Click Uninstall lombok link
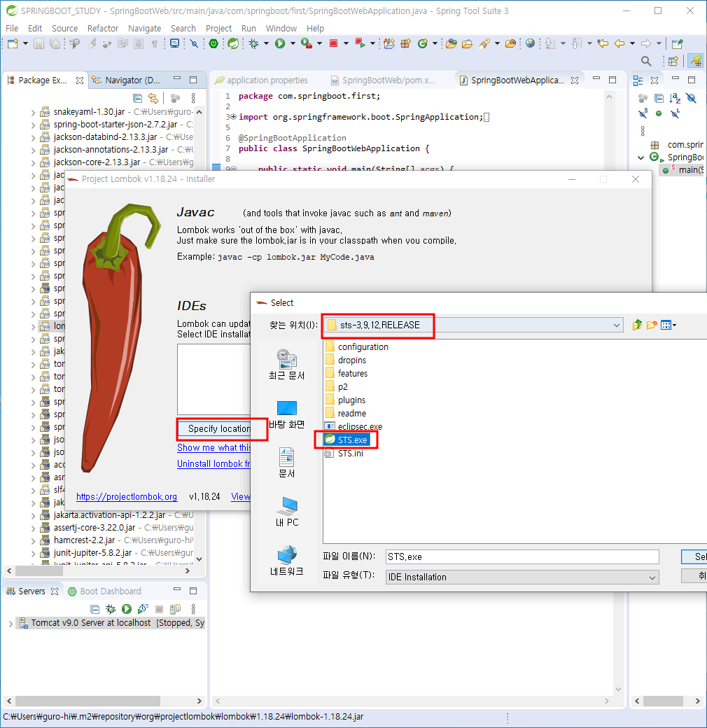 pos(213,463)
